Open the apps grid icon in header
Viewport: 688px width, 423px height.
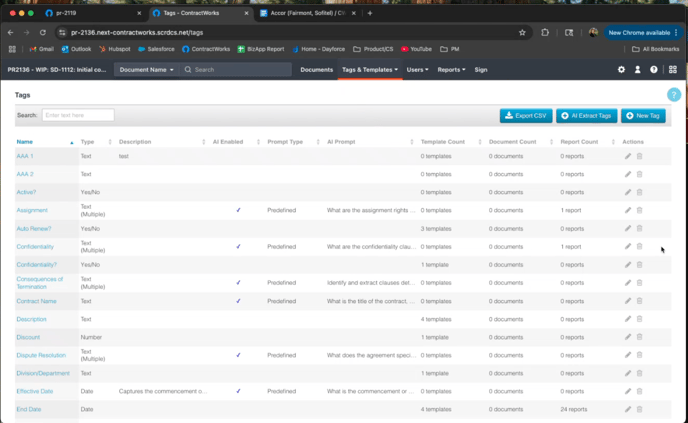[x=673, y=70]
